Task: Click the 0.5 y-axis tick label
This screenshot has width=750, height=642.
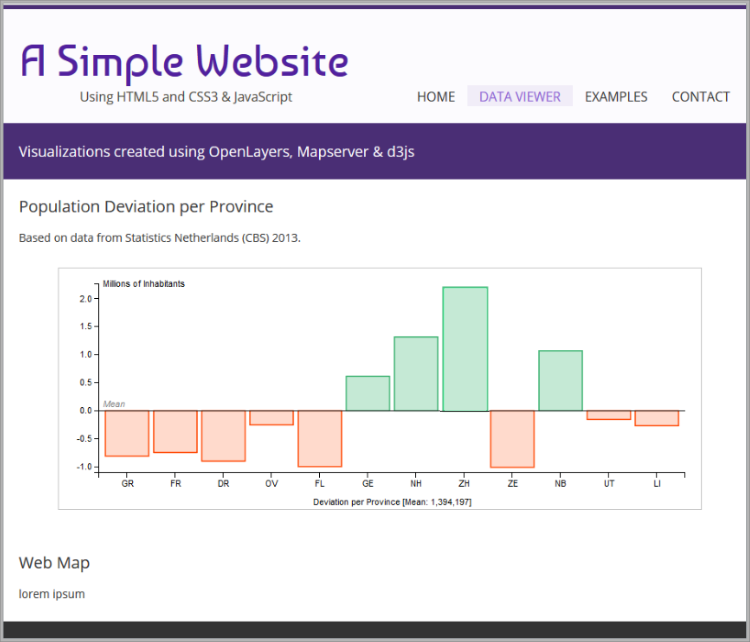Action: (86, 382)
